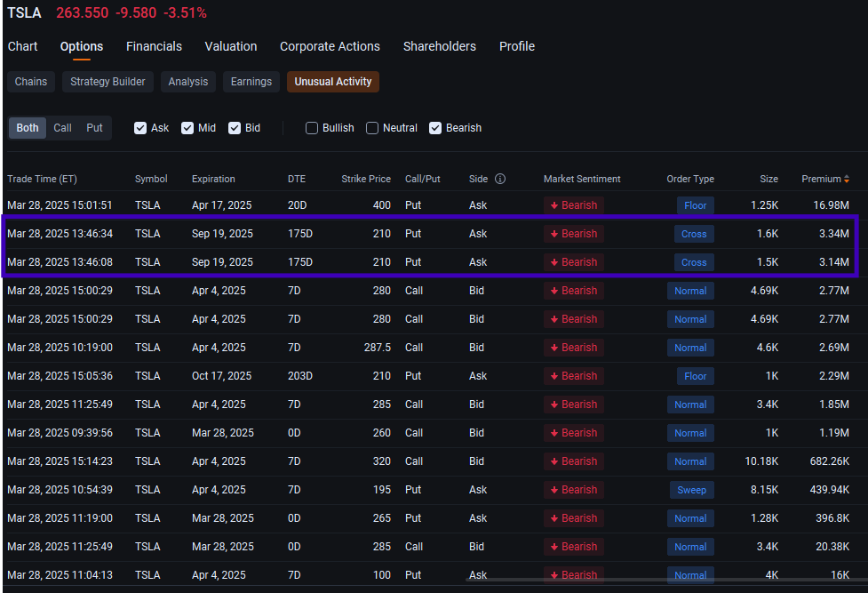Click the Side column info icon

click(500, 179)
